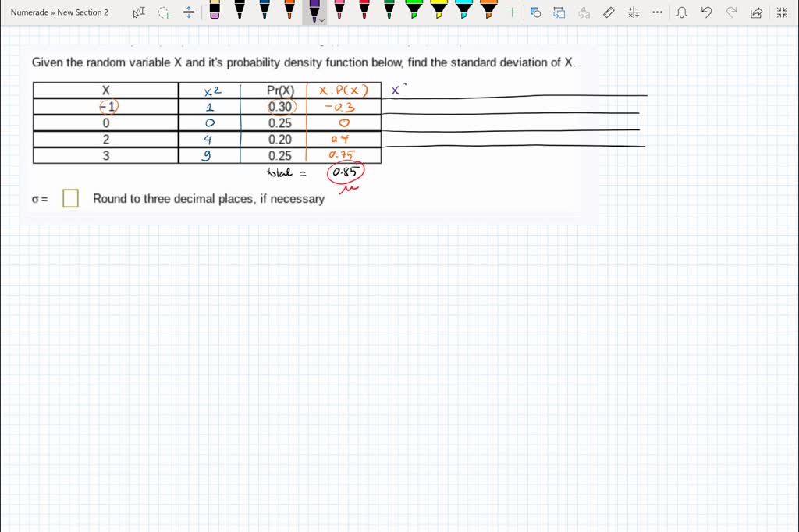This screenshot has width=799, height=532.
Task: Toggle the Ink to Text conversion tool
Action: (x=583, y=12)
